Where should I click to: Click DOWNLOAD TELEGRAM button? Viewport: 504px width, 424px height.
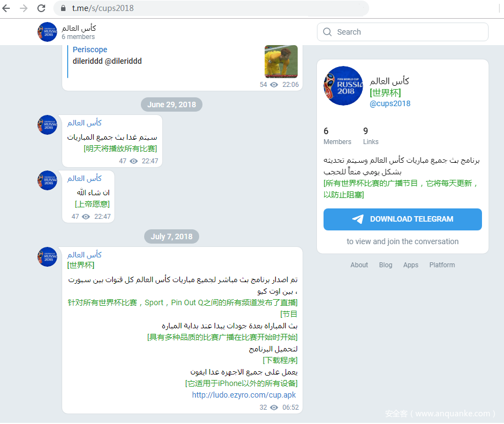pyautogui.click(x=402, y=219)
